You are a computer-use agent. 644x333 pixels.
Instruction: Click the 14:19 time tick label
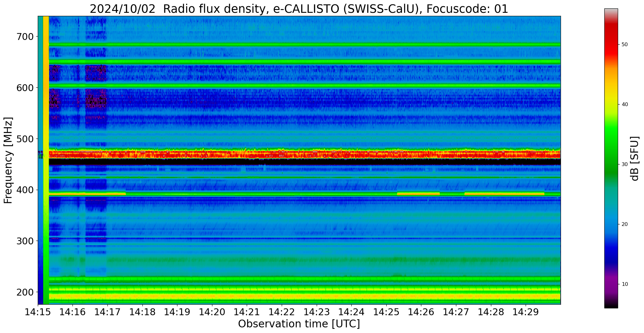pos(177,312)
